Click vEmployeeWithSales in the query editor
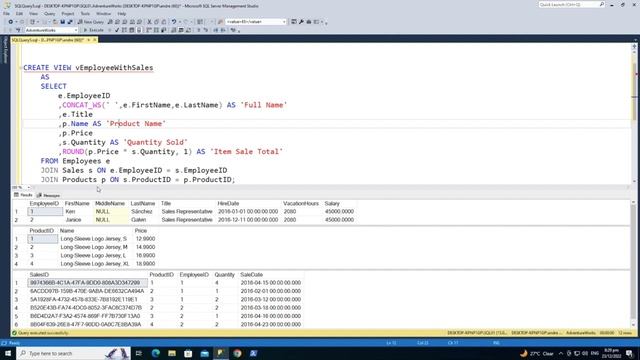This screenshot has width=640, height=360. [x=114, y=68]
